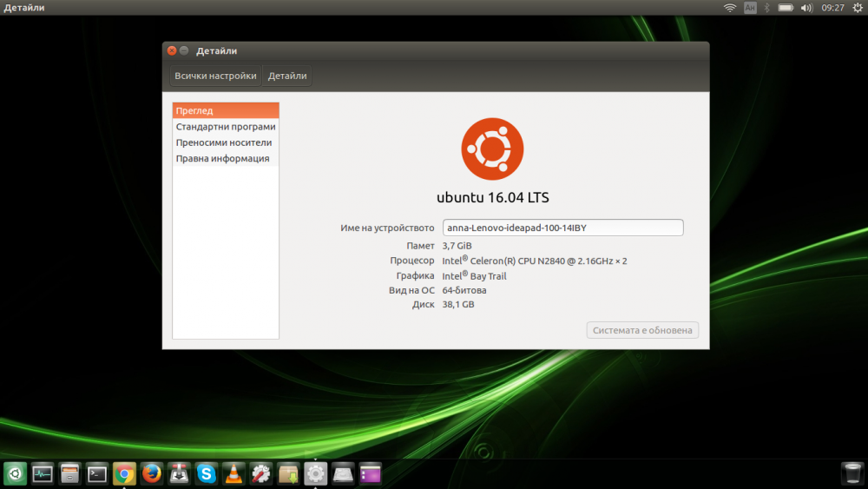Click the System Settings gear dock icon
The width and height of the screenshot is (868, 489).
click(x=316, y=474)
